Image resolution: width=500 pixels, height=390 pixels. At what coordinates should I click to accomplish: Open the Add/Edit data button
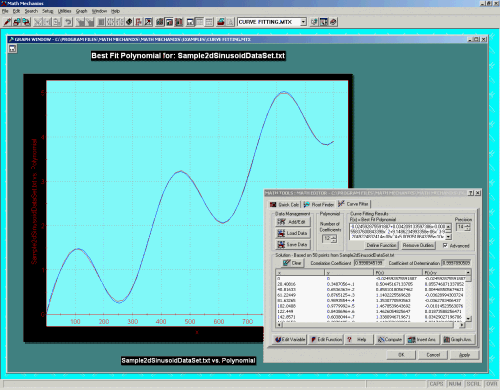(293, 222)
